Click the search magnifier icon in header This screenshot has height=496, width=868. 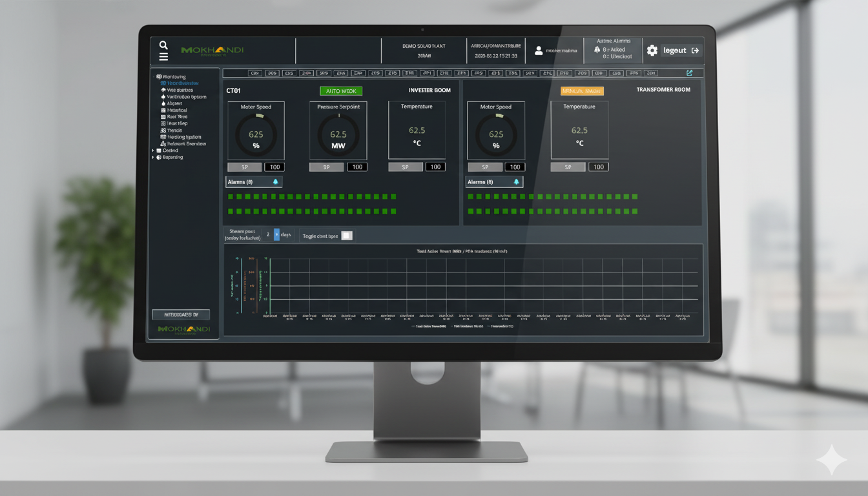point(163,45)
